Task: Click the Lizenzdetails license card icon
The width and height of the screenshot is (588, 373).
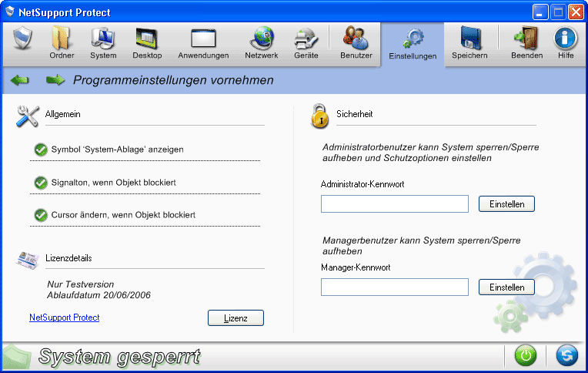Action: coord(28,260)
